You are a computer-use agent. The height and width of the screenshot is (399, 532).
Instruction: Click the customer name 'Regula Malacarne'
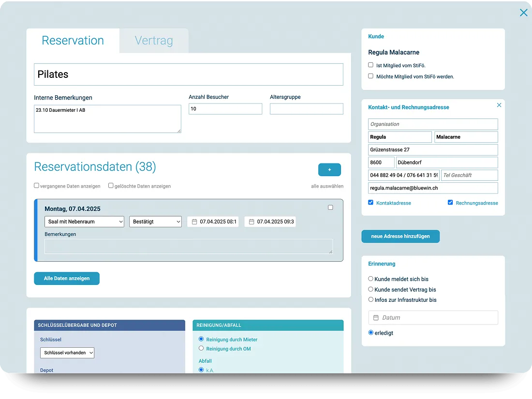point(394,52)
